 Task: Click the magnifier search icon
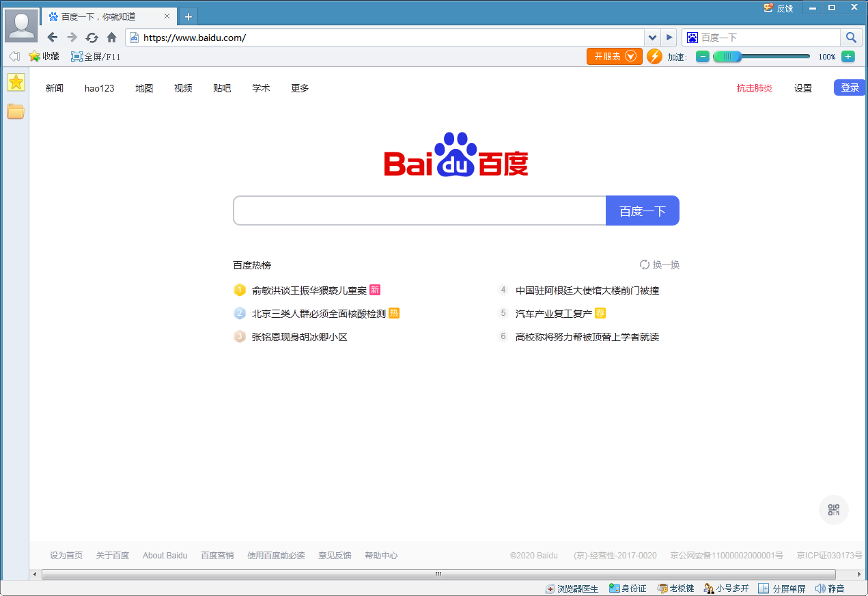click(851, 38)
